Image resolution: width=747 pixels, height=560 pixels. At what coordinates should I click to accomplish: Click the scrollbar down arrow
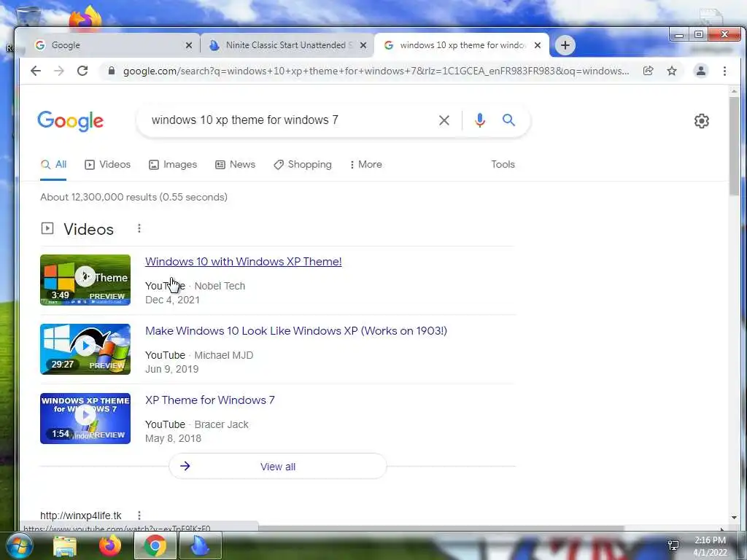tap(734, 518)
